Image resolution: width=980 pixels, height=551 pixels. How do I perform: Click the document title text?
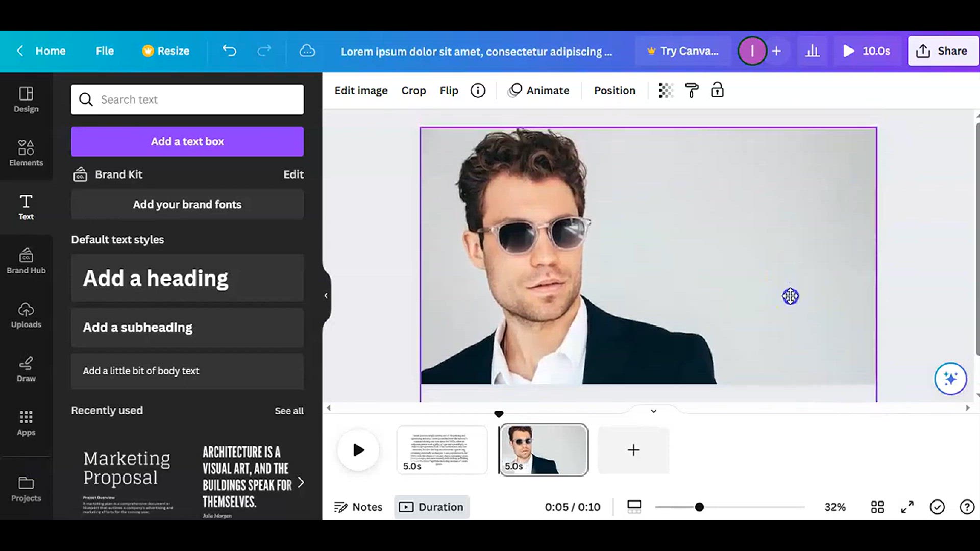(x=476, y=52)
